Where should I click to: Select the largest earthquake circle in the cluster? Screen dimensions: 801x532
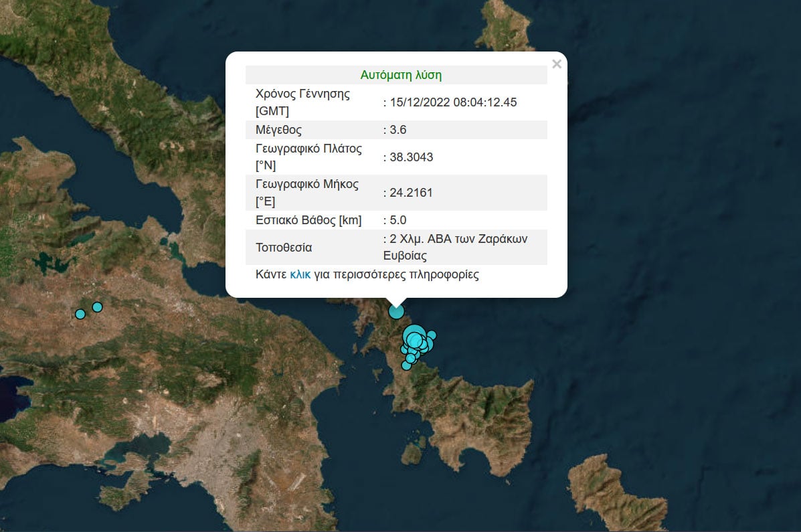(414, 334)
